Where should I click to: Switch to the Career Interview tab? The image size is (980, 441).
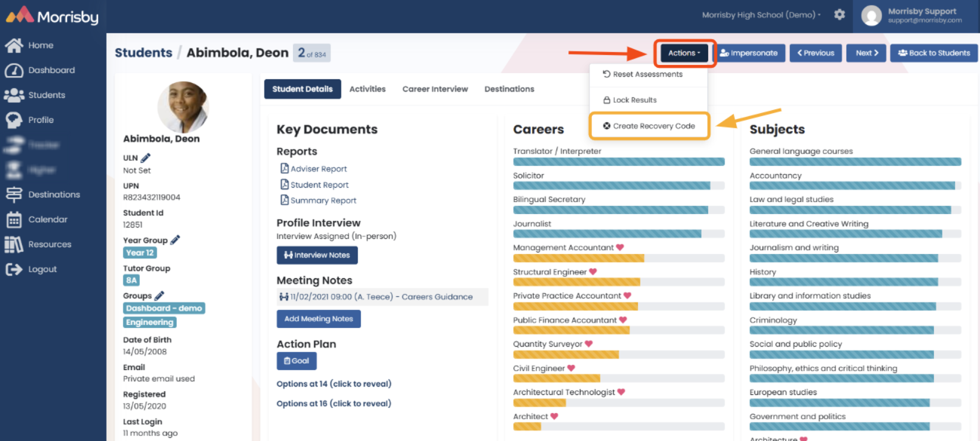(435, 89)
